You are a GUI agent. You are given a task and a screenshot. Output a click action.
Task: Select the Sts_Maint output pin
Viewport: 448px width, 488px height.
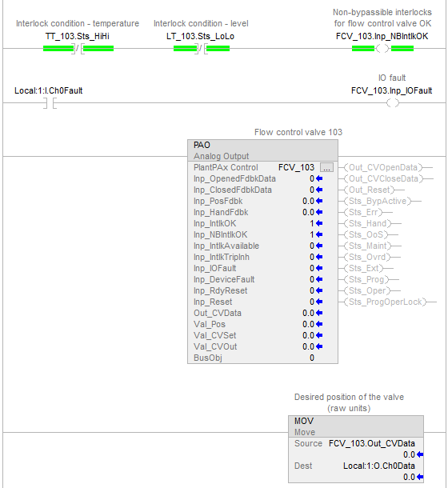(x=368, y=246)
